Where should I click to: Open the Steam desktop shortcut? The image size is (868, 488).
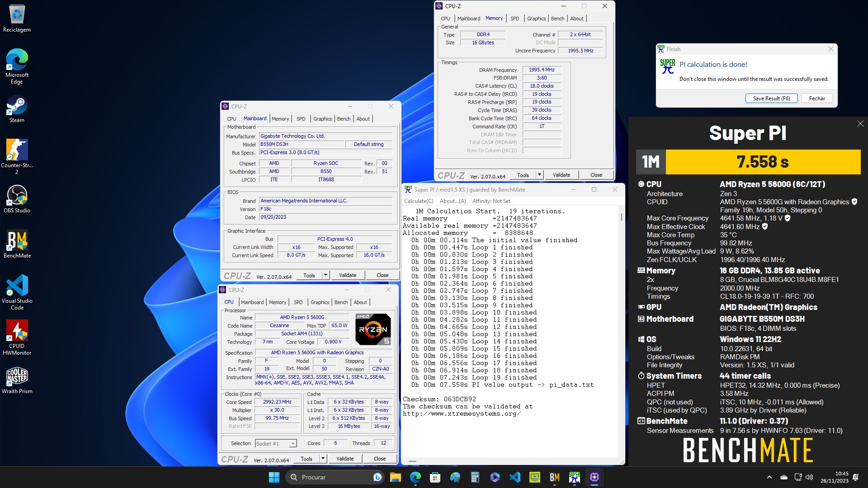[x=17, y=109]
